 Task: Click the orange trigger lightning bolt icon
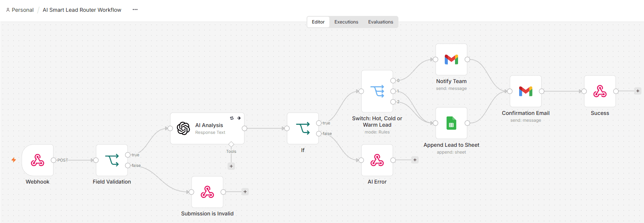coord(14,160)
